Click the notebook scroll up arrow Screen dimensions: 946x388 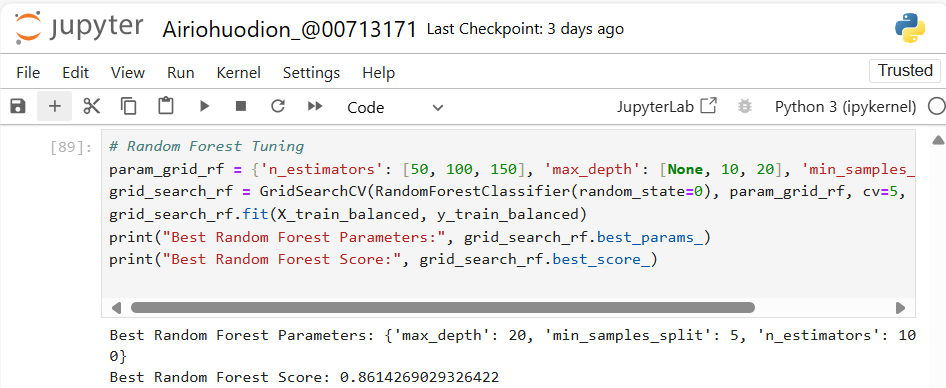(938, 140)
